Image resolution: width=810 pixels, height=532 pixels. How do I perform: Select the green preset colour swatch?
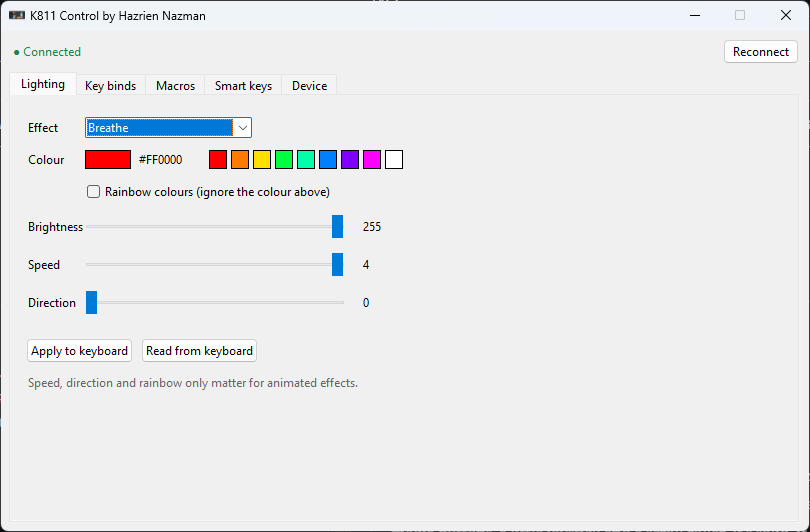[284, 160]
